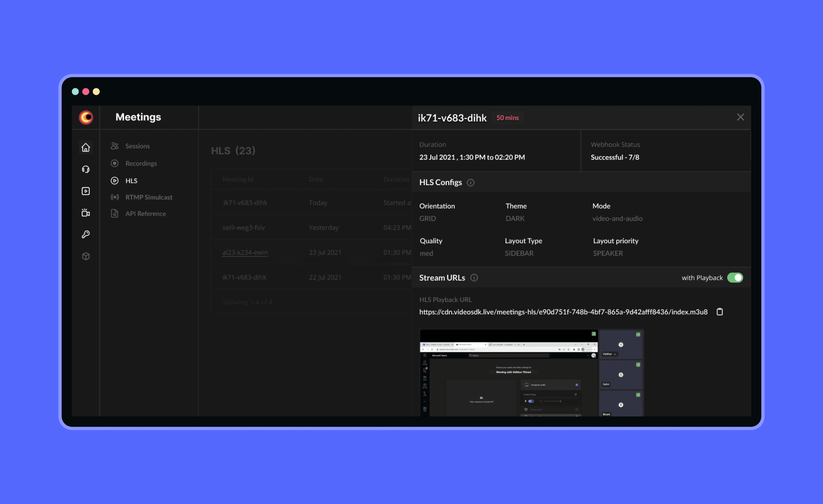
Task: Select the live camera icon in rail
Action: point(86,213)
